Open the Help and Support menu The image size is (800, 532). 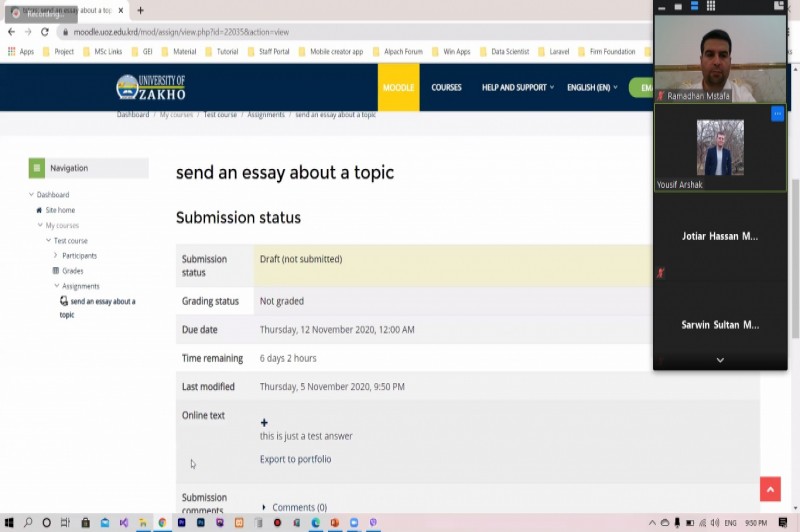(x=517, y=88)
